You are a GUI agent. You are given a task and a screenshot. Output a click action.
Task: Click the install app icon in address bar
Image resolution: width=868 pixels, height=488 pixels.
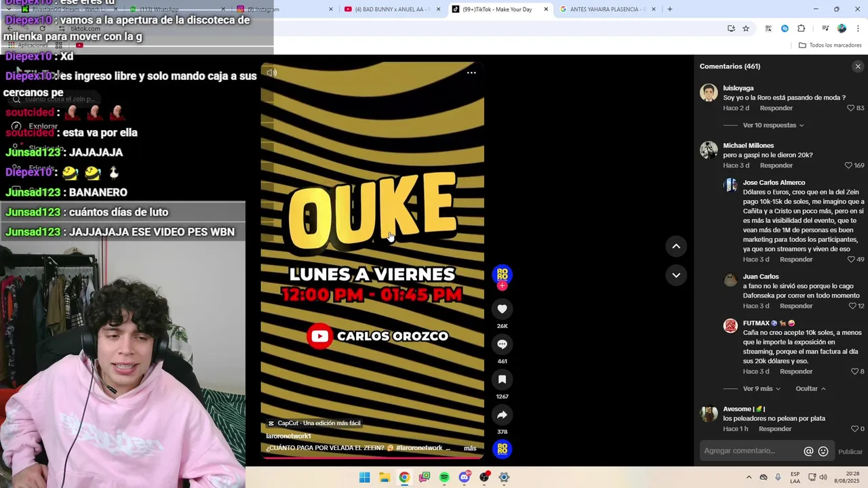coord(731,28)
